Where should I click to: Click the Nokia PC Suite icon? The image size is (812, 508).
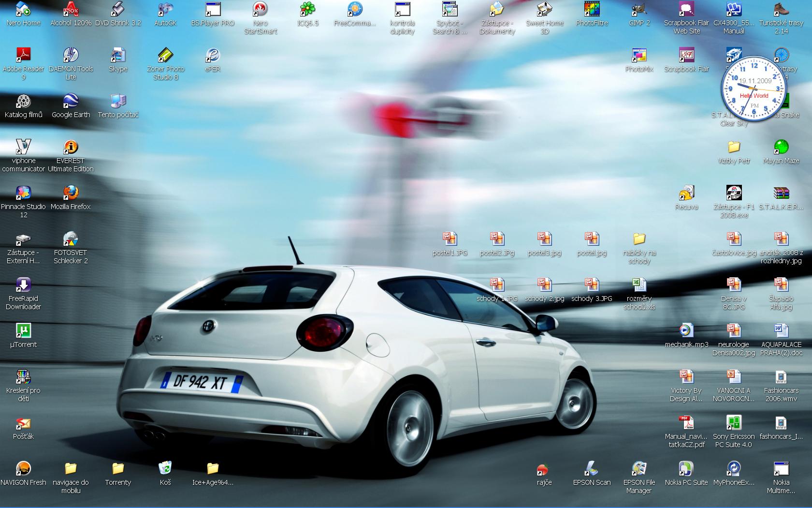coord(686,468)
